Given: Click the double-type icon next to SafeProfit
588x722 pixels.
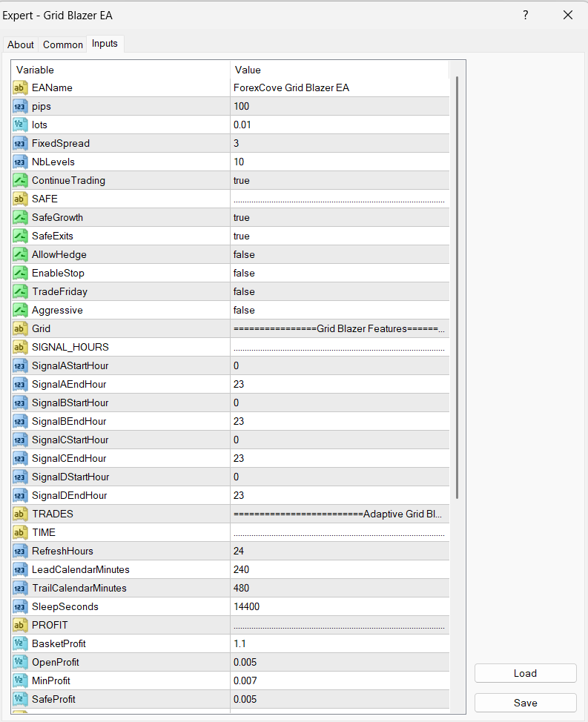Looking at the screenshot, I should 20,700.
